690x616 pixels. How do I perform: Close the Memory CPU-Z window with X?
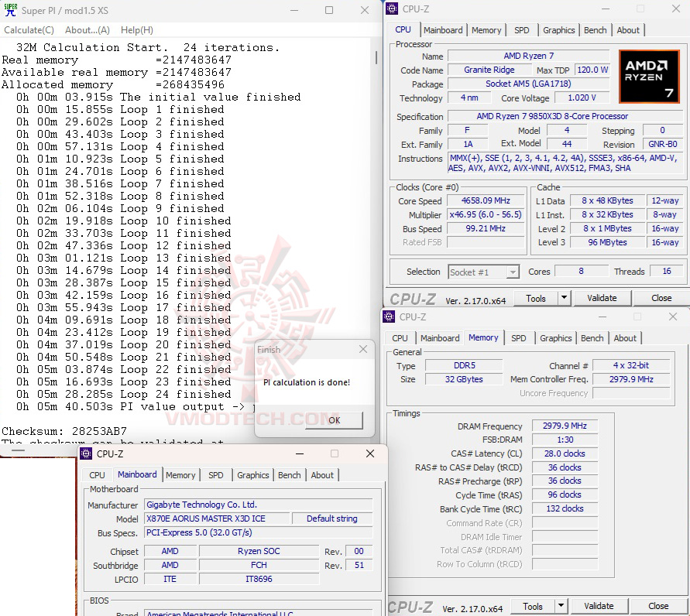(673, 317)
